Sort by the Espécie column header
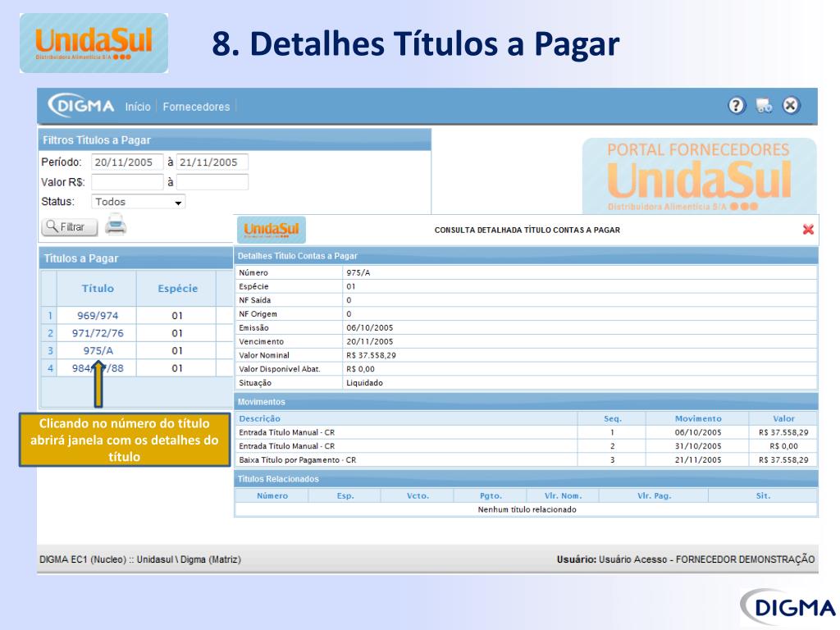 [177, 288]
